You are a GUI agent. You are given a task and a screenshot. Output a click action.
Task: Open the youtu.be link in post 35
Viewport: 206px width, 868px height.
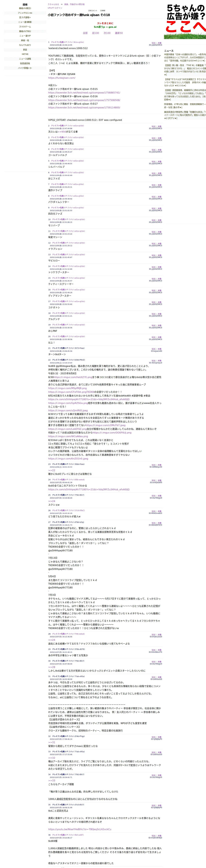pyautogui.click(x=80, y=829)
